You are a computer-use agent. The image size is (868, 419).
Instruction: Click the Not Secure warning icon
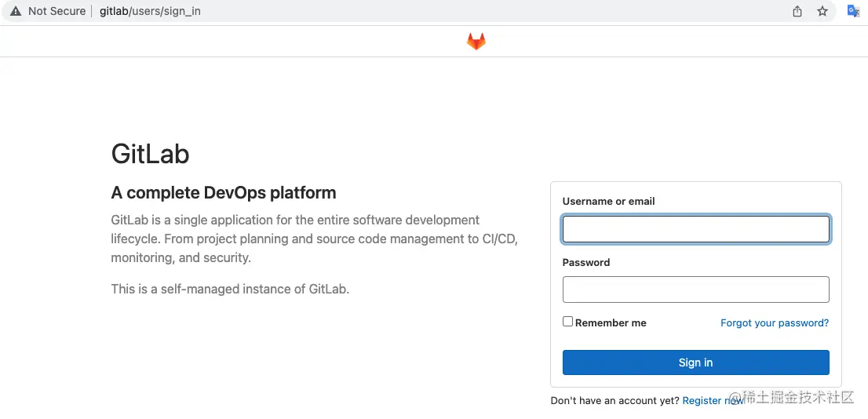16,11
